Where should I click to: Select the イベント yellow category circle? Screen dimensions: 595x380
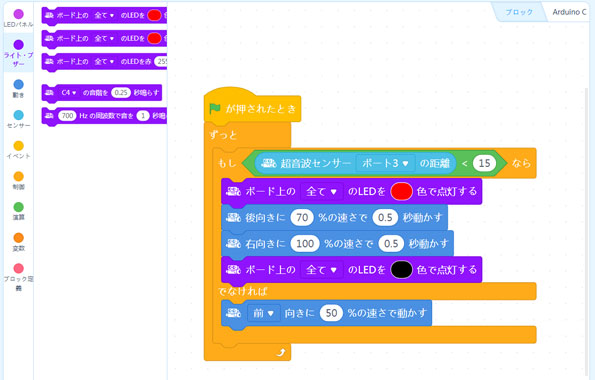click(x=18, y=146)
